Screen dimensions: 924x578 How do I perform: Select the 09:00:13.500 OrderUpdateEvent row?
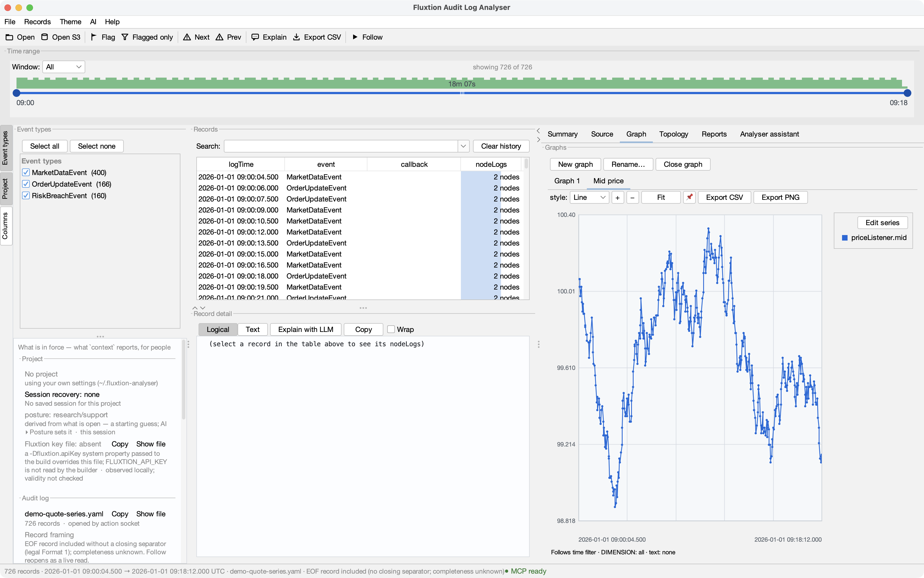click(359, 243)
